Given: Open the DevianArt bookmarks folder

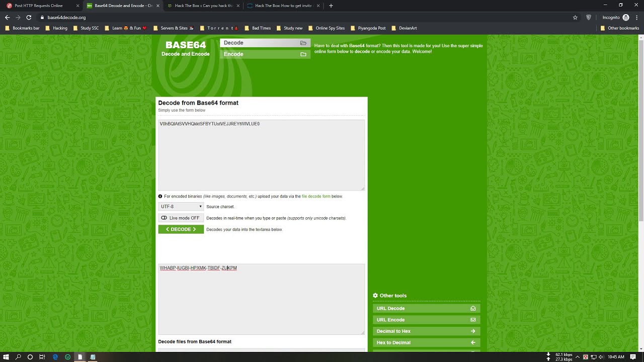Looking at the screenshot, I should (x=404, y=28).
